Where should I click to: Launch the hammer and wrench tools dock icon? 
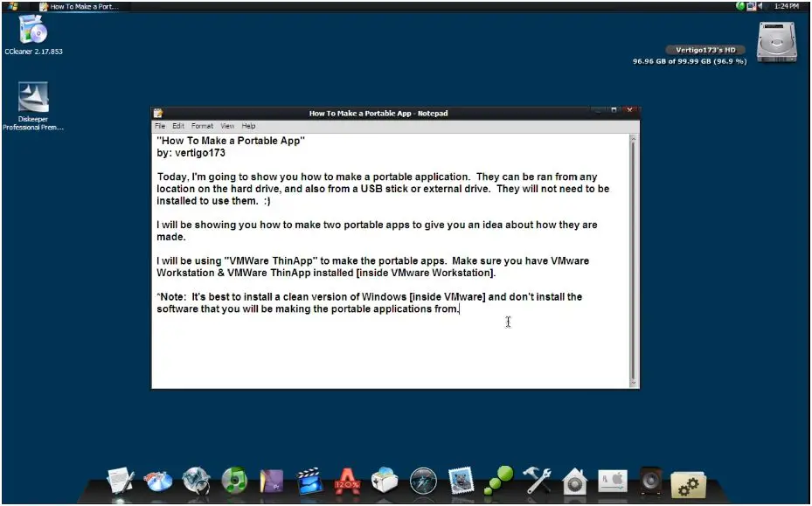(x=537, y=480)
